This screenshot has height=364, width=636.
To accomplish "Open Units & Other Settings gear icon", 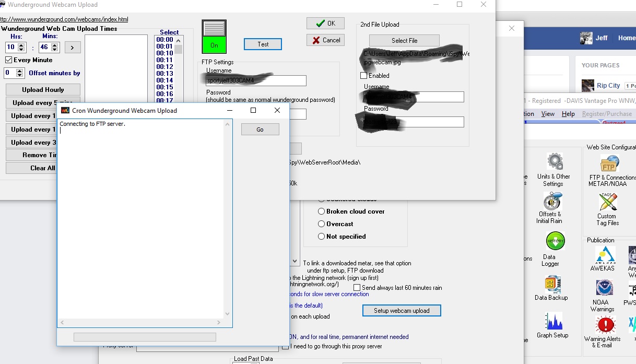I will (x=554, y=162).
